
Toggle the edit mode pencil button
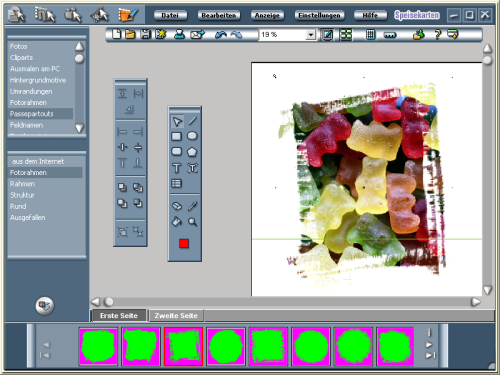(327, 35)
